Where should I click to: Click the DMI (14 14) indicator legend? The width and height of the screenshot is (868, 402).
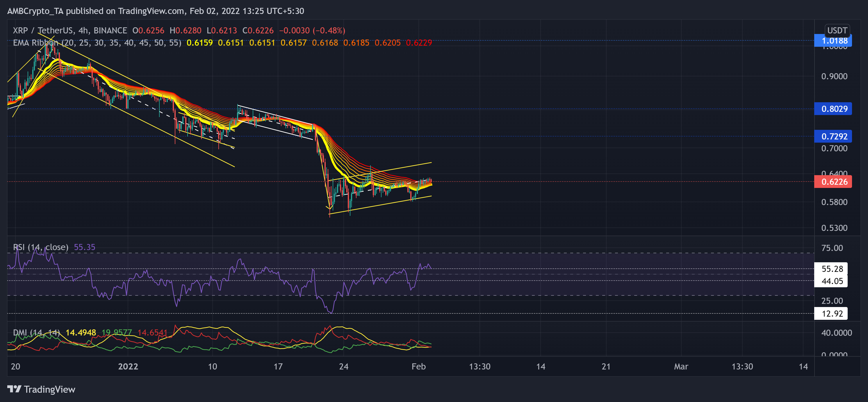coord(36,333)
